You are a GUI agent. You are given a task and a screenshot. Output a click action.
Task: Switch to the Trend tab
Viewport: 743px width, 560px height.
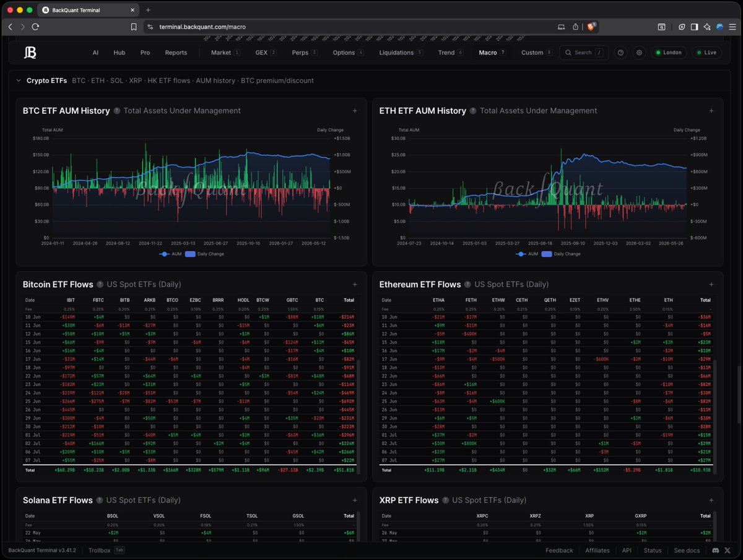click(x=451, y=53)
